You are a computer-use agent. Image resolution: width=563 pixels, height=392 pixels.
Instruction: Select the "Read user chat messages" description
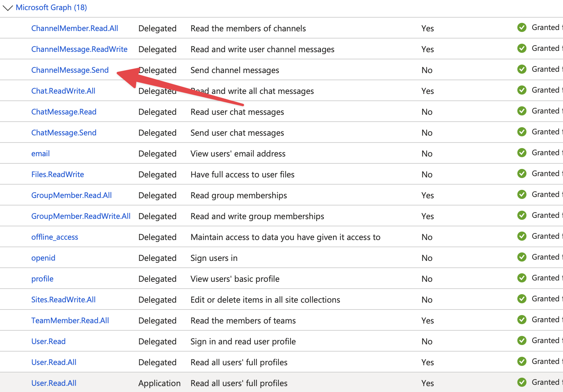tap(237, 112)
